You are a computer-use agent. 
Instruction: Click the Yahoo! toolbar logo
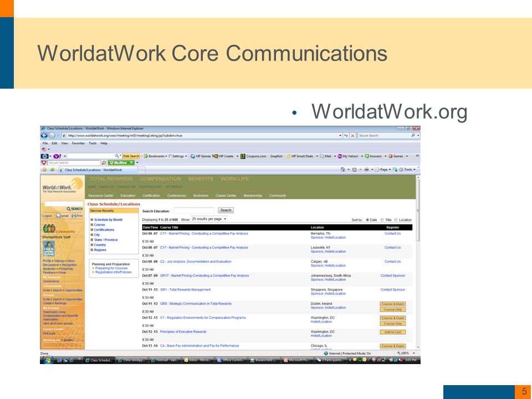[57, 156]
